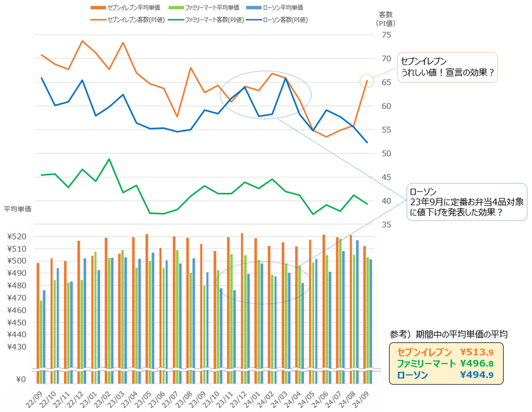The width and height of the screenshot is (532, 412).
Task: Click the 客数（PI値）axis title
Action: (386, 19)
